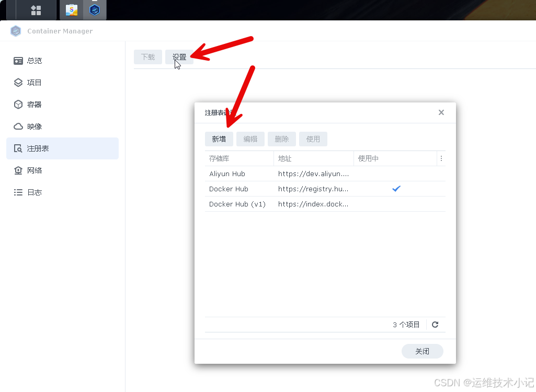The width and height of the screenshot is (536, 392).
Task: Click the 使用 use button
Action: coord(313,139)
